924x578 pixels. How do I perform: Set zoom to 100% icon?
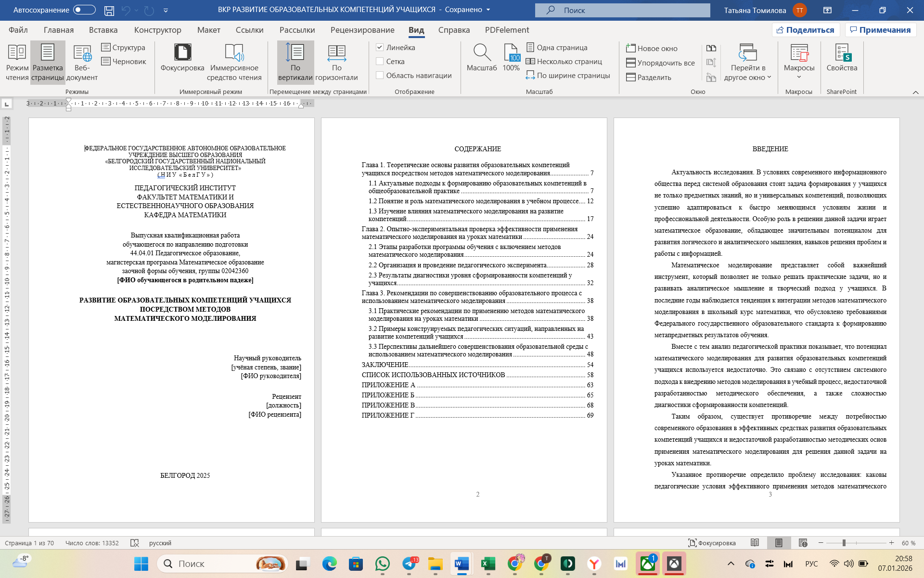point(511,53)
